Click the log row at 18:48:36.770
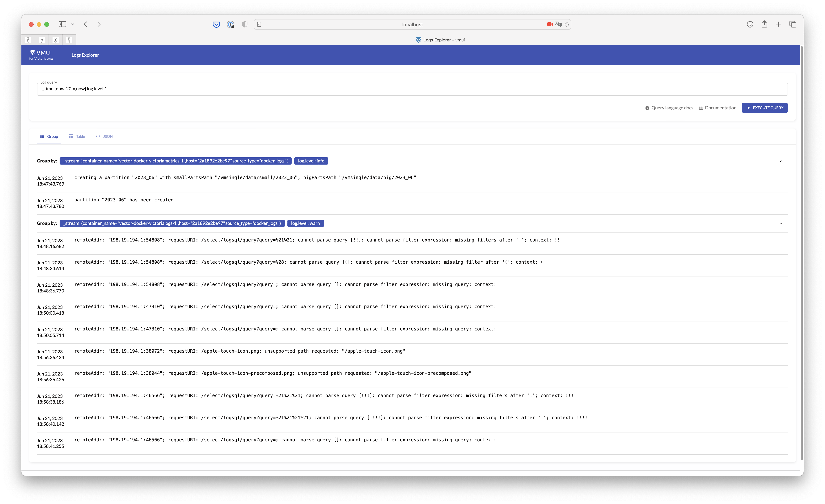The height and width of the screenshot is (504, 825). [412, 288]
